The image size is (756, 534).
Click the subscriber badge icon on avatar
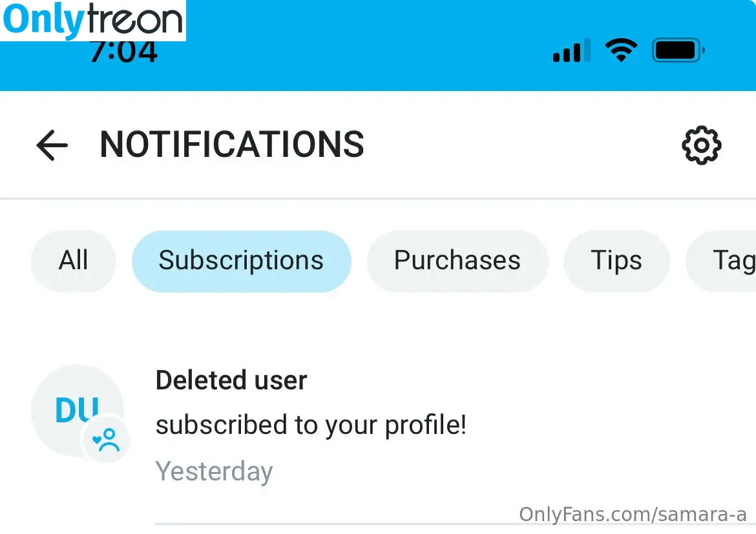tap(106, 439)
